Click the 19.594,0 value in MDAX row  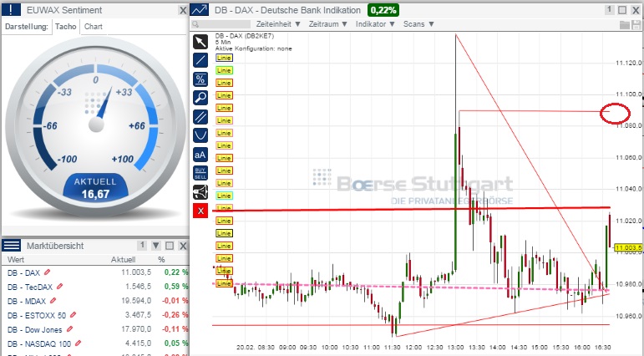pos(136,301)
